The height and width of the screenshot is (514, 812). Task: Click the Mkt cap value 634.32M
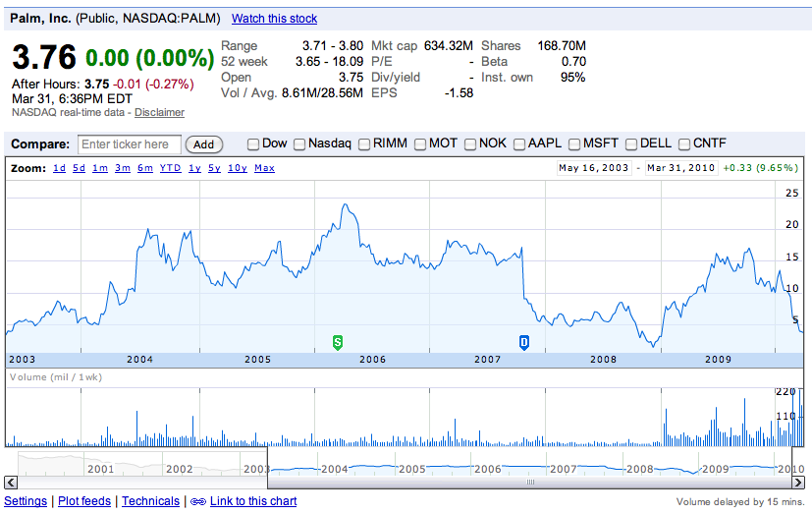coord(449,46)
